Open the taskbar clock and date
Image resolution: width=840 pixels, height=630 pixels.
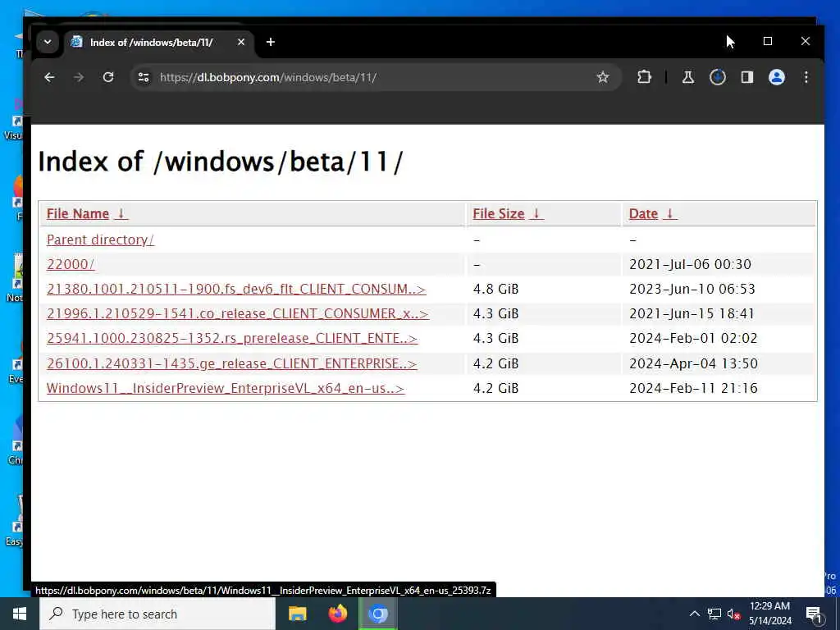[x=769, y=614]
